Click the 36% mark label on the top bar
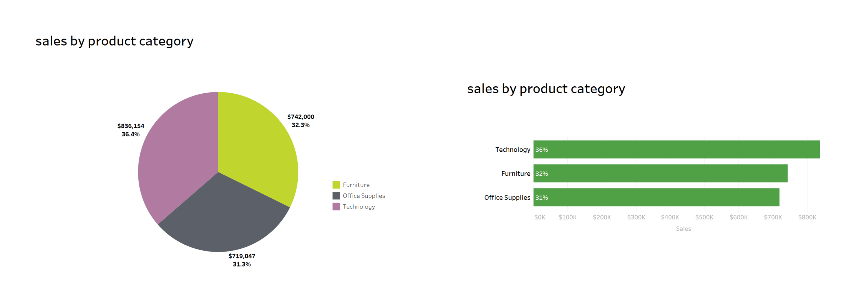The image size is (868, 292). pos(542,150)
